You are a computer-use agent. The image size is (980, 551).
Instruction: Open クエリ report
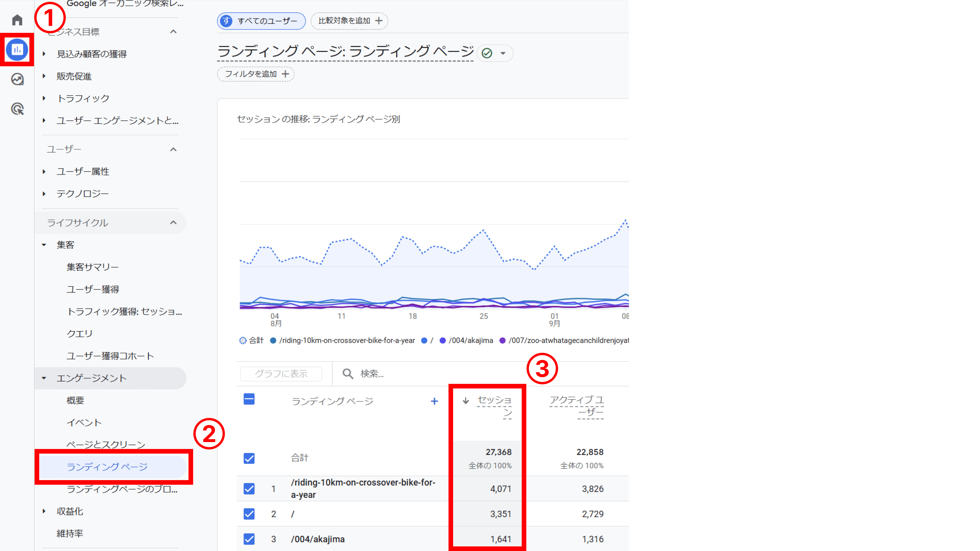tap(79, 333)
